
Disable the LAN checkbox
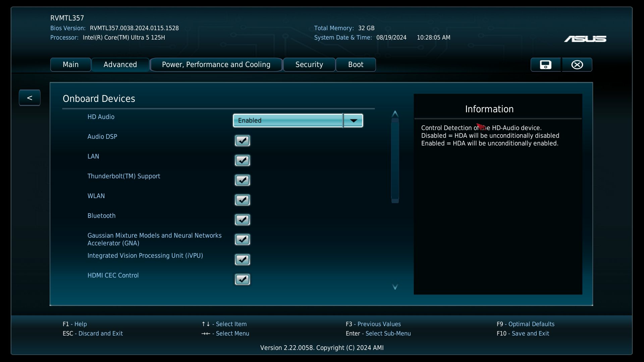[x=242, y=161]
